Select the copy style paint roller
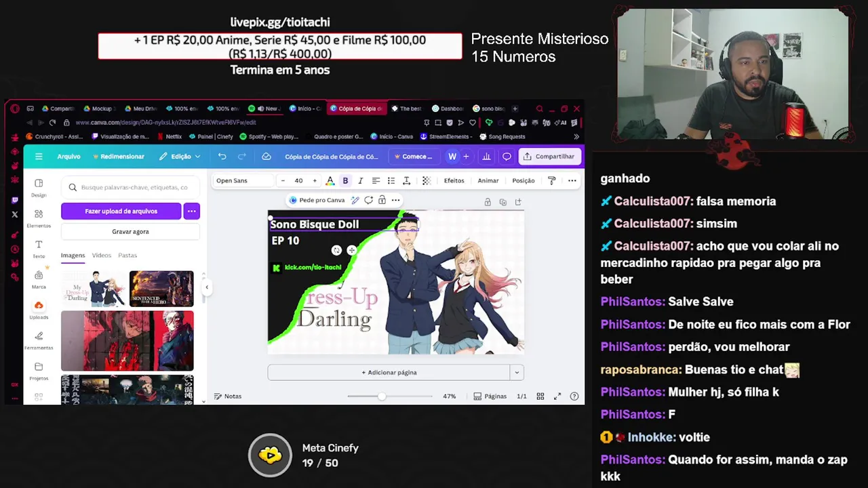This screenshot has height=488, width=868. pyautogui.click(x=552, y=181)
